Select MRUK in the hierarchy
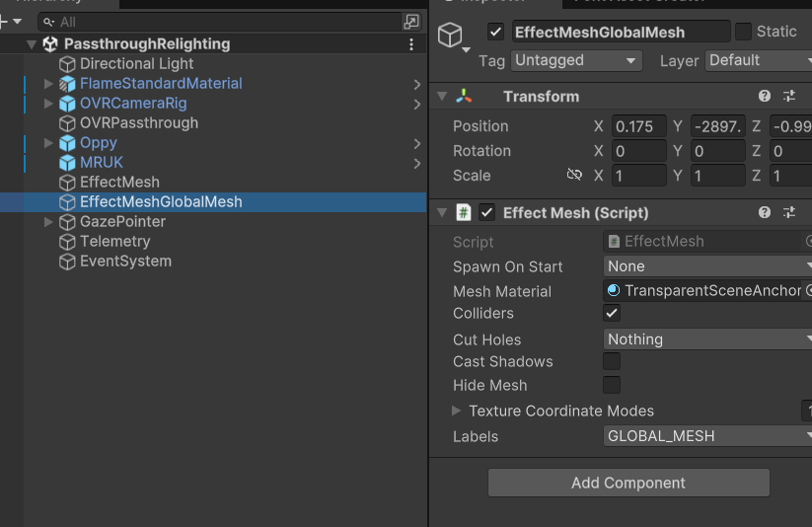The height and width of the screenshot is (527, 812). coord(102,162)
